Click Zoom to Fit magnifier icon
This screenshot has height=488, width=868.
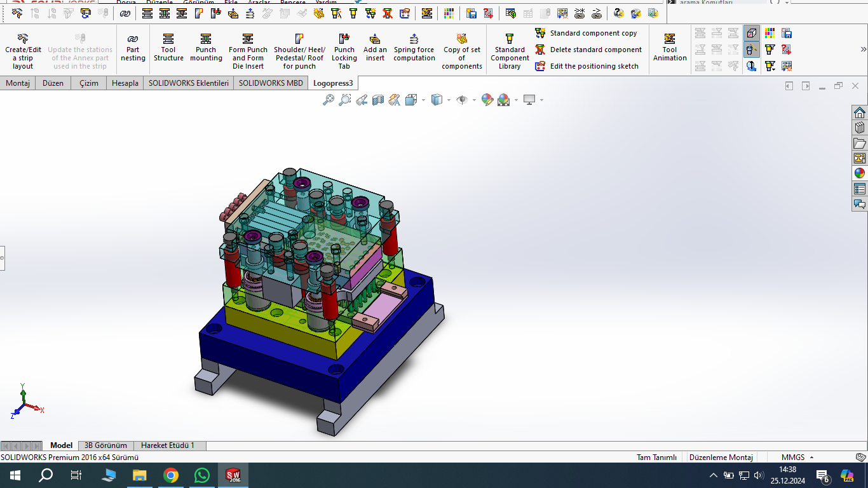click(329, 100)
